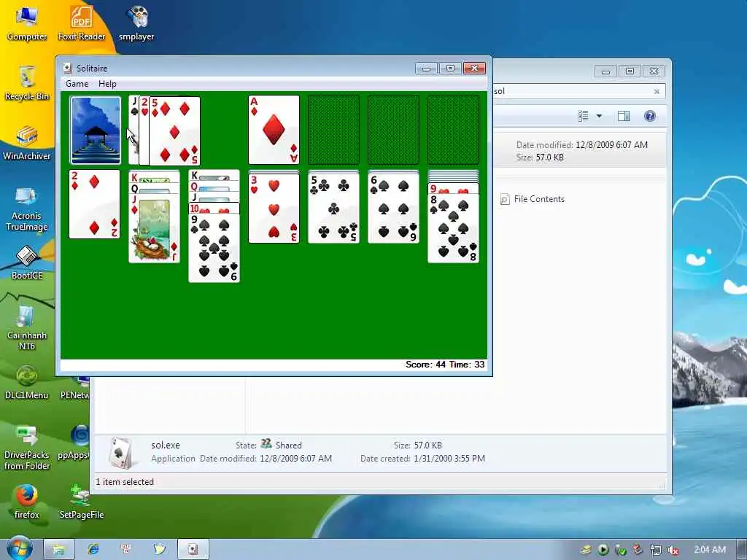The height and width of the screenshot is (560, 747).
Task: Click the fourth empty foundation slot
Action: [453, 130]
